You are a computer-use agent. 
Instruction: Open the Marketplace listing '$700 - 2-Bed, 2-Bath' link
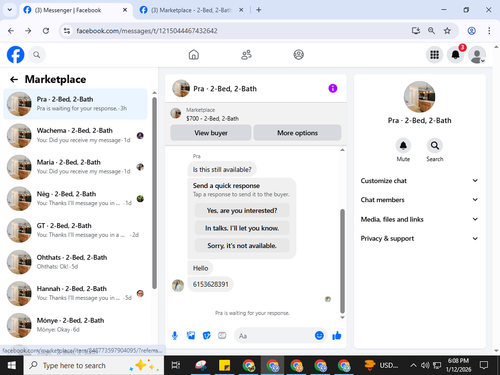coord(212,118)
